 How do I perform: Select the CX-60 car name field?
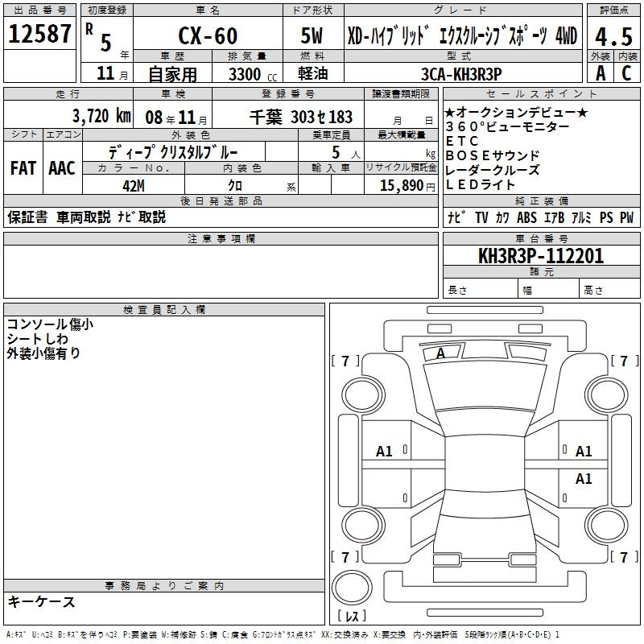tap(208, 36)
